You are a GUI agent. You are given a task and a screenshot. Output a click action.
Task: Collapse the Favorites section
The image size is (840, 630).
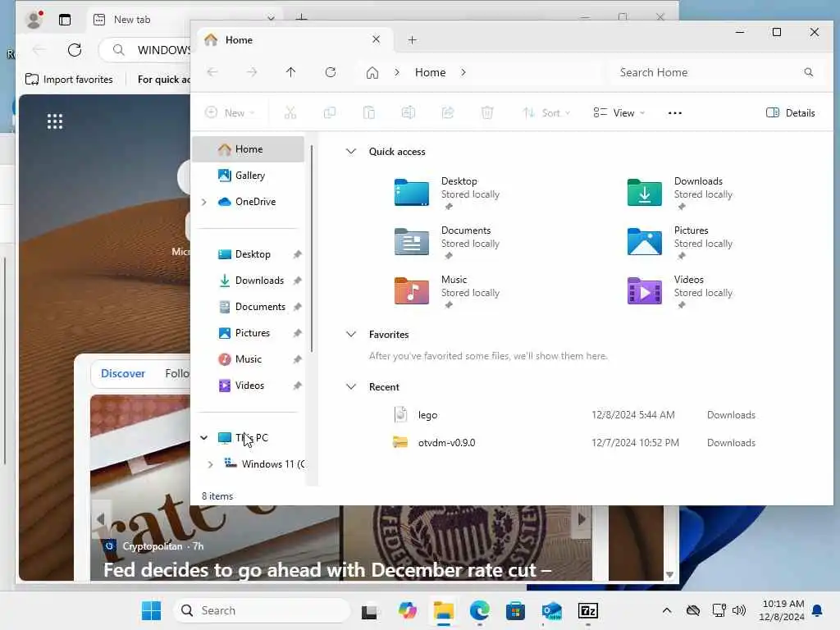click(x=351, y=335)
